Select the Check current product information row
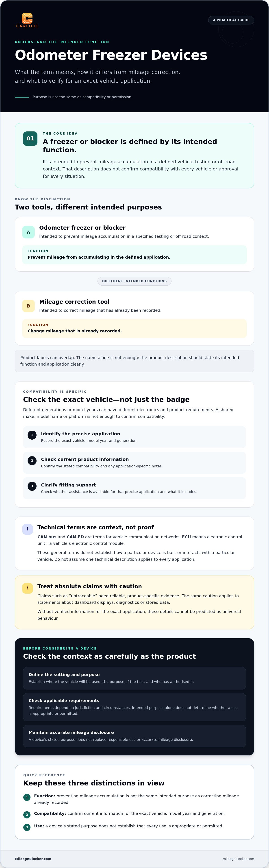 pyautogui.click(x=134, y=463)
